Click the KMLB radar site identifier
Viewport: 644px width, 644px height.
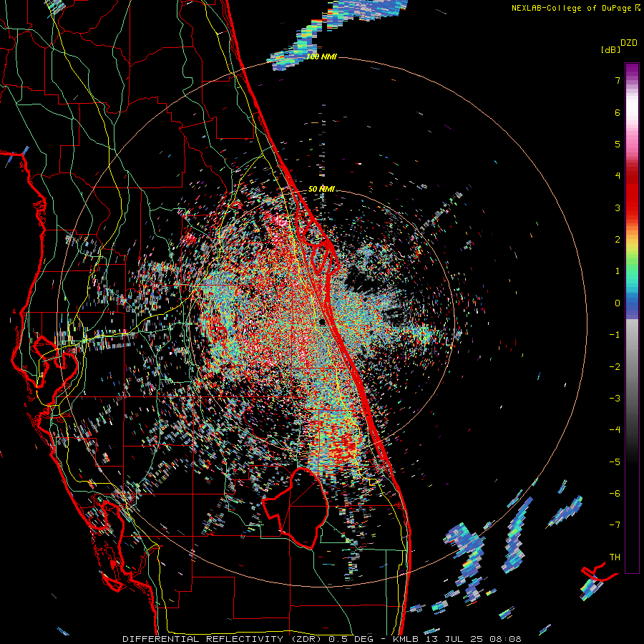pyautogui.click(x=406, y=639)
